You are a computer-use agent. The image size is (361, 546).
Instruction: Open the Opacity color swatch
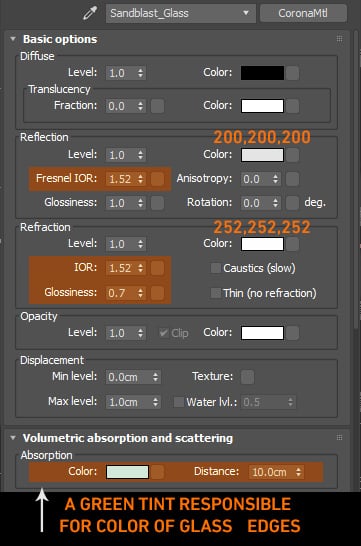[x=262, y=333]
